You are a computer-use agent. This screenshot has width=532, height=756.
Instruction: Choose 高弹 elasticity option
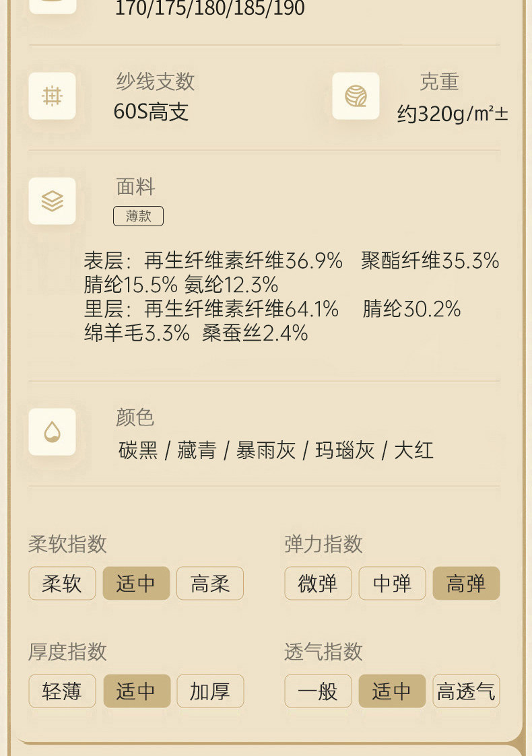[x=466, y=584]
